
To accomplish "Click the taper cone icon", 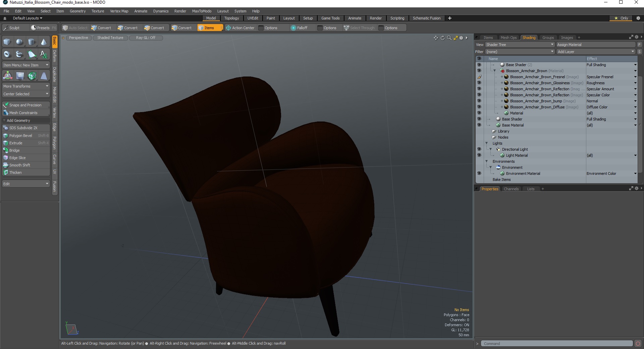I will click(44, 76).
